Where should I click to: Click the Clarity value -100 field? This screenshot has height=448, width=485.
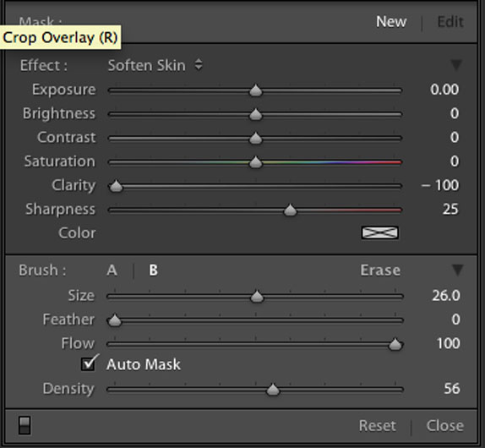pyautogui.click(x=440, y=185)
